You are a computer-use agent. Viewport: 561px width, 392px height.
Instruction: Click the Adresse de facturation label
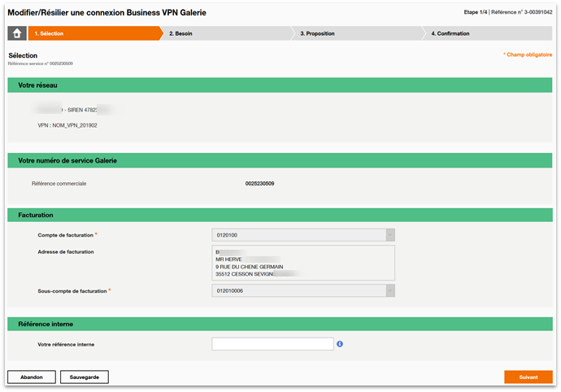66,251
